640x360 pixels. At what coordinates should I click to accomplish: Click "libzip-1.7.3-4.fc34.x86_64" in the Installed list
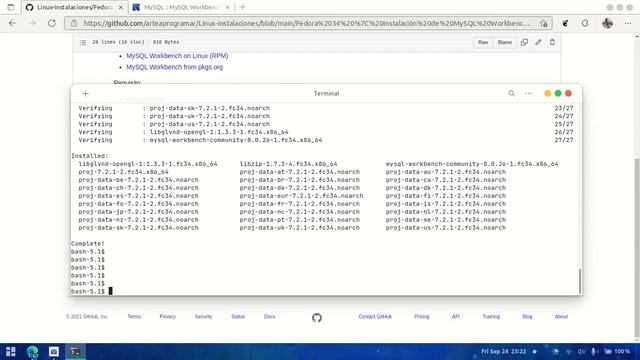tap(288, 164)
